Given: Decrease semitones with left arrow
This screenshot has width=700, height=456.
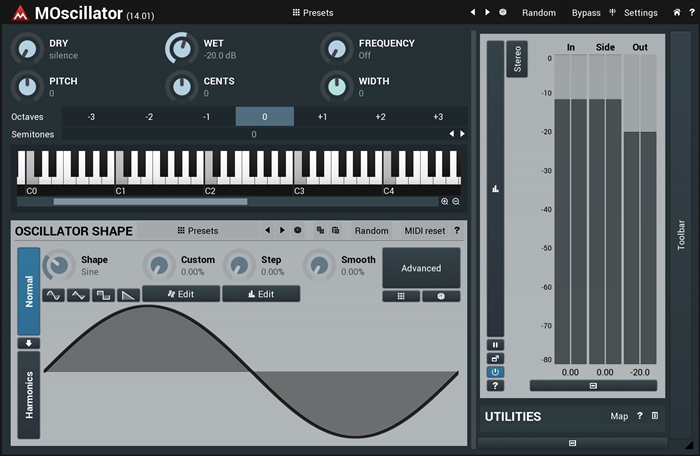Looking at the screenshot, I should (x=451, y=134).
